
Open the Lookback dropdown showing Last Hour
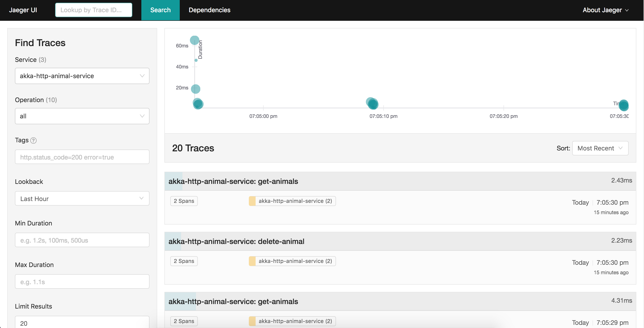point(82,199)
